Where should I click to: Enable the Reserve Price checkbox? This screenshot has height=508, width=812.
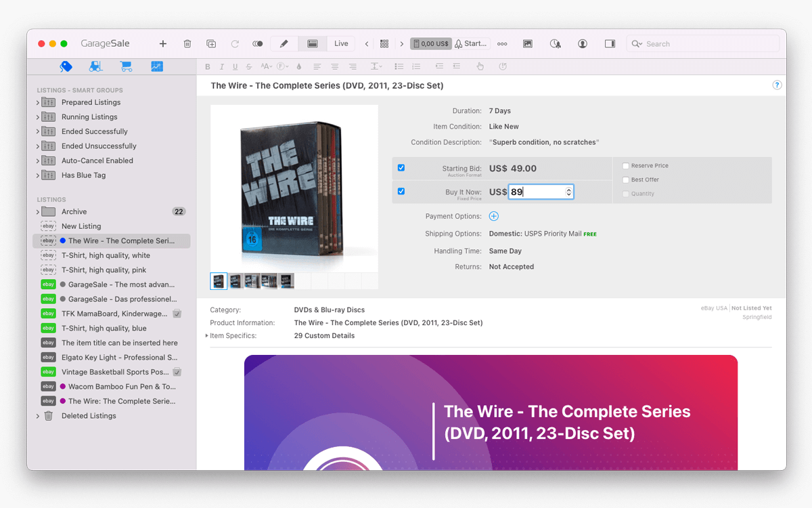[x=626, y=166]
